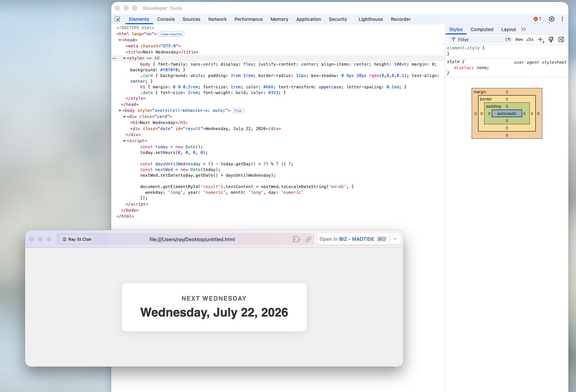This screenshot has height=392, width=576.
Task: Toggle the computed styles sidebar icon
Action: (x=561, y=39)
